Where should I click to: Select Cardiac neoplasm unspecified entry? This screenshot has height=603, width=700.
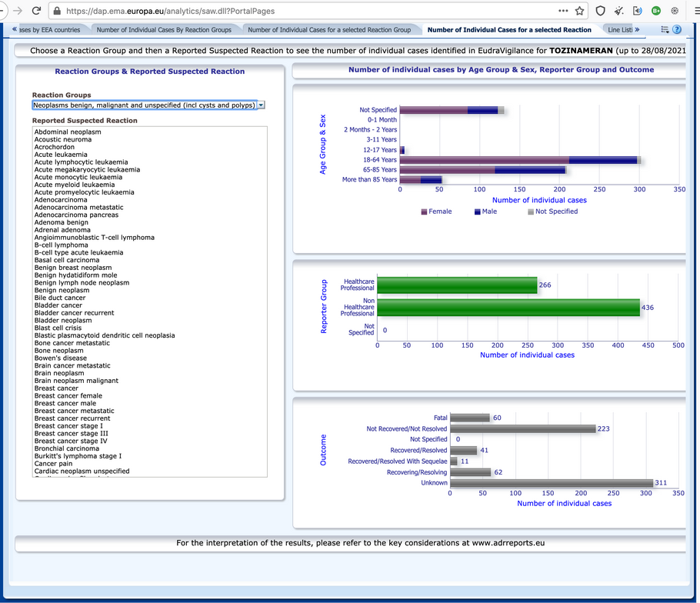coord(82,471)
